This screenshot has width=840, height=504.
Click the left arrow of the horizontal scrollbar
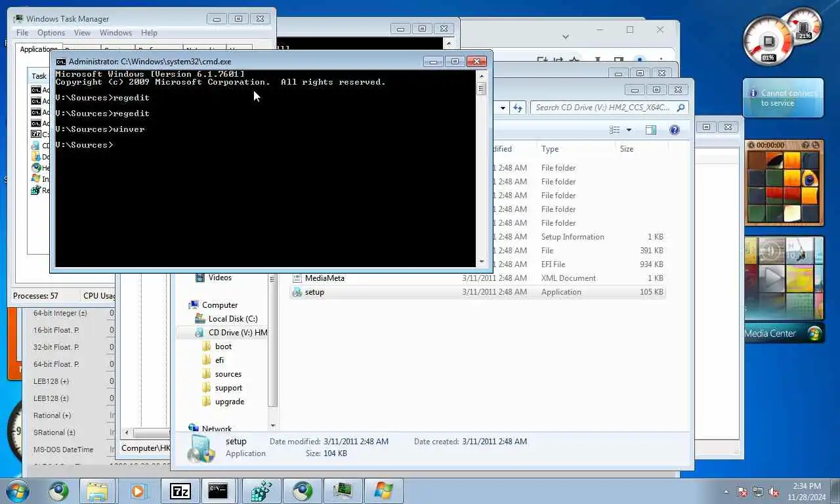(127, 433)
